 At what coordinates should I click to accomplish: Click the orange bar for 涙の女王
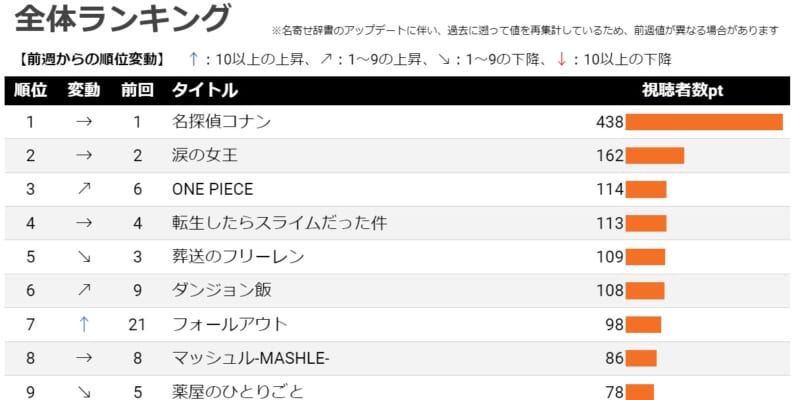pyautogui.click(x=655, y=156)
